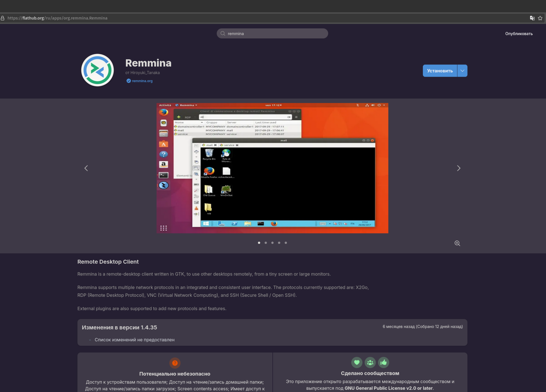Click the orange question mark safety icon
The height and width of the screenshot is (392, 546).
click(175, 363)
